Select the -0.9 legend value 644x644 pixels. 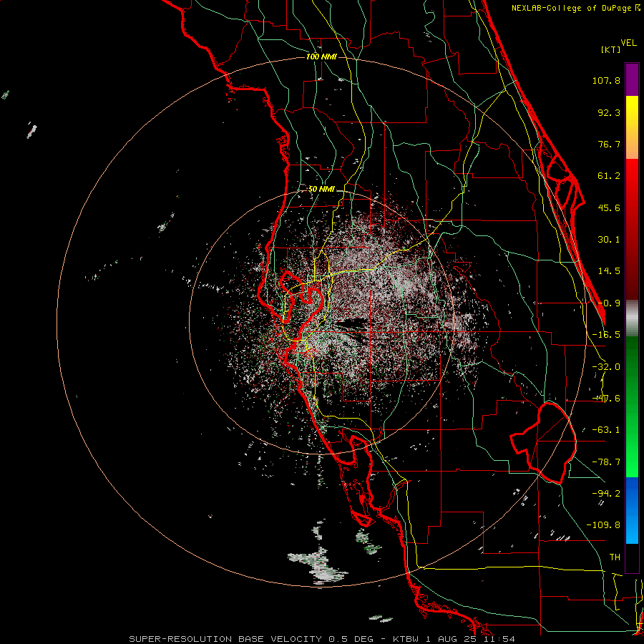pyautogui.click(x=609, y=303)
